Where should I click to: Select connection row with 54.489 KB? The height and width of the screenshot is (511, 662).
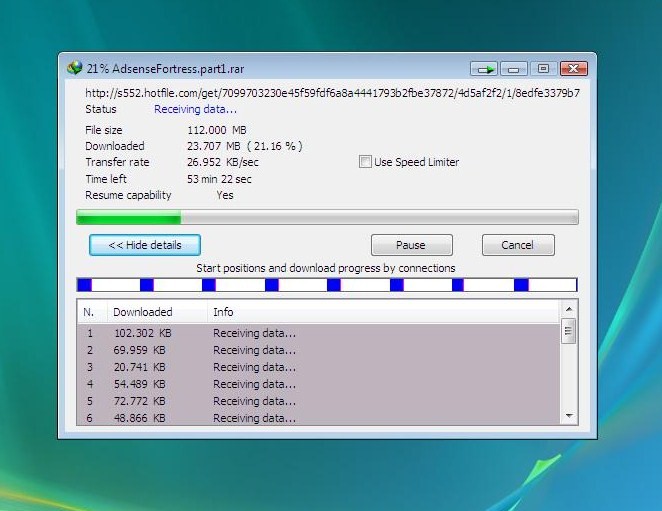(319, 384)
